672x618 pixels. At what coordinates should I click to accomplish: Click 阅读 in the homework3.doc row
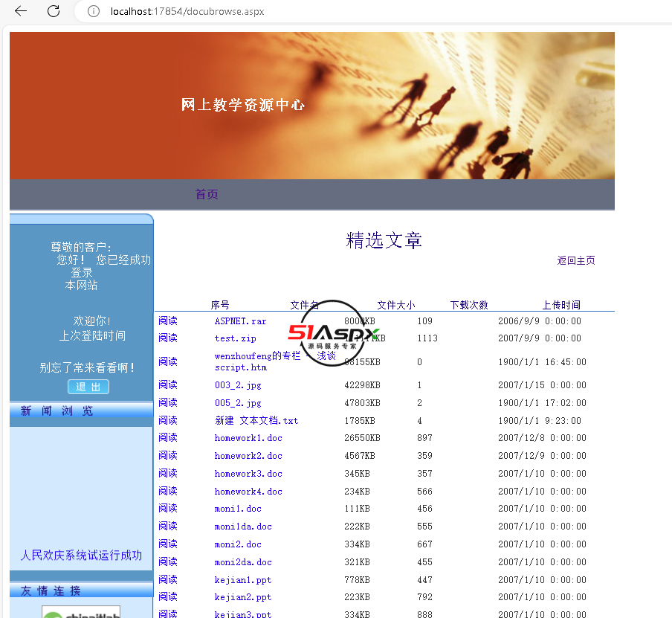167,473
